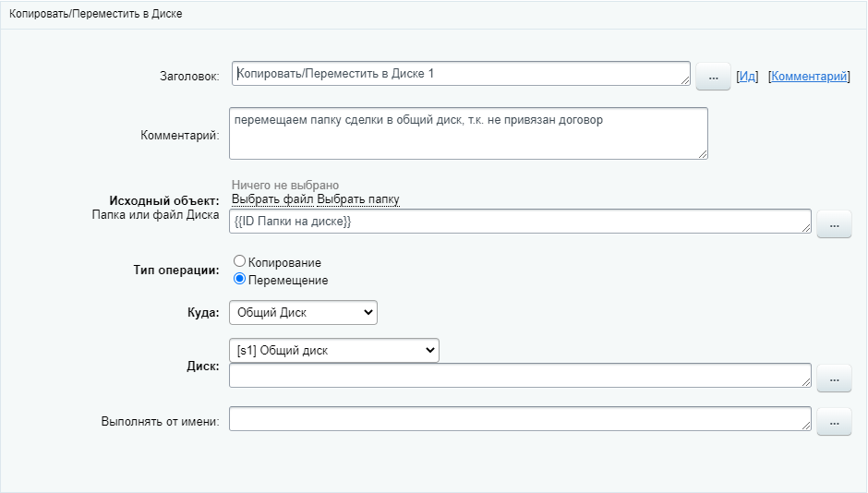The height and width of the screenshot is (493, 868).
Task: Click the Выбрать файл link
Action: 272,199
